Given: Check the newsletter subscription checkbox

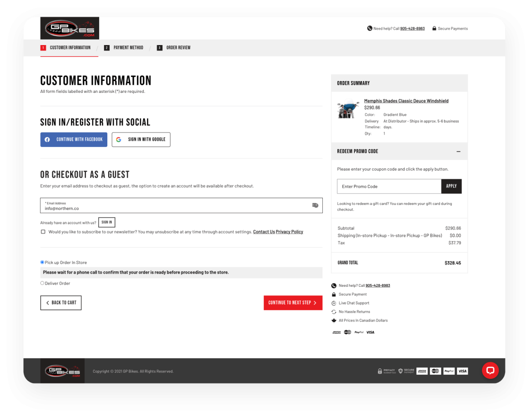Looking at the screenshot, I should click(x=43, y=231).
